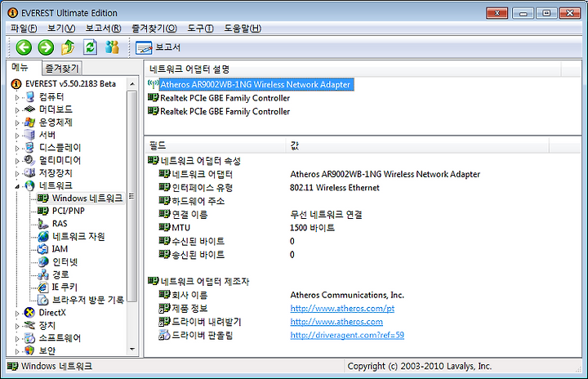Click the 802.11 Wireless Ethernet value
This screenshot has width=588, height=379.
(x=335, y=188)
